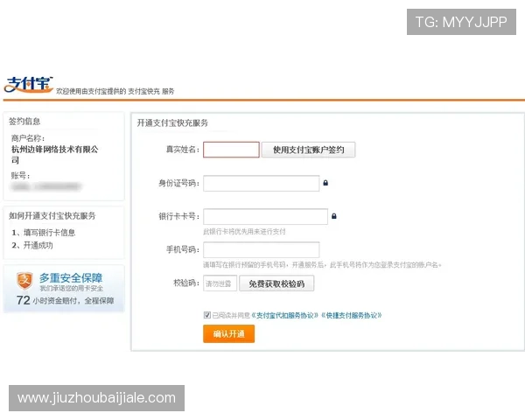This screenshot has width=525, height=420.
Task: Focus the 校验码 input field
Action: point(220,283)
